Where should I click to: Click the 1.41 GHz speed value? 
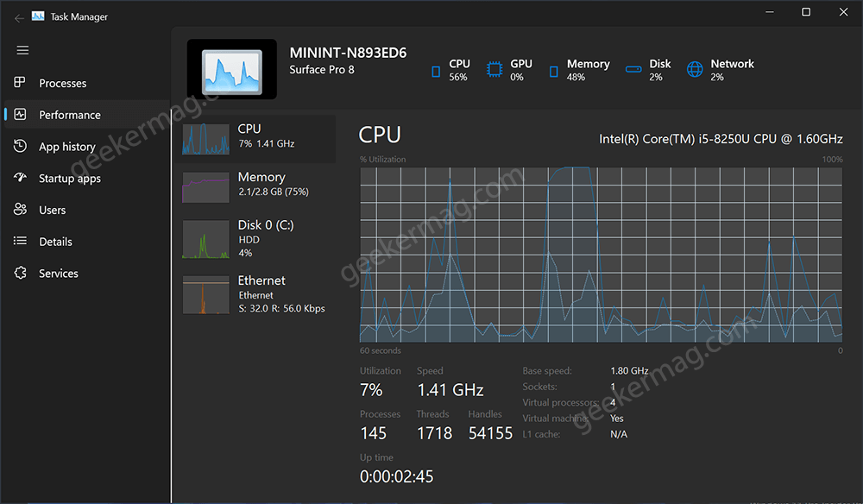(450, 390)
